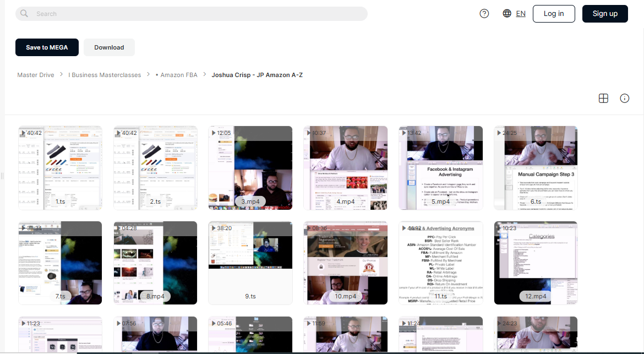Click the 3.mp4 file name label
Screen dimensions: 644x354
(250, 201)
